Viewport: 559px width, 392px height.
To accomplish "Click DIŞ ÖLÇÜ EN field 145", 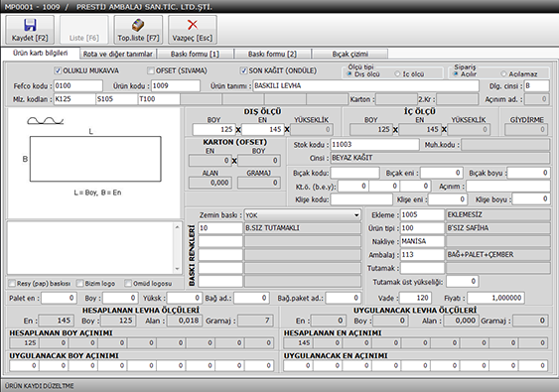I will [262, 129].
